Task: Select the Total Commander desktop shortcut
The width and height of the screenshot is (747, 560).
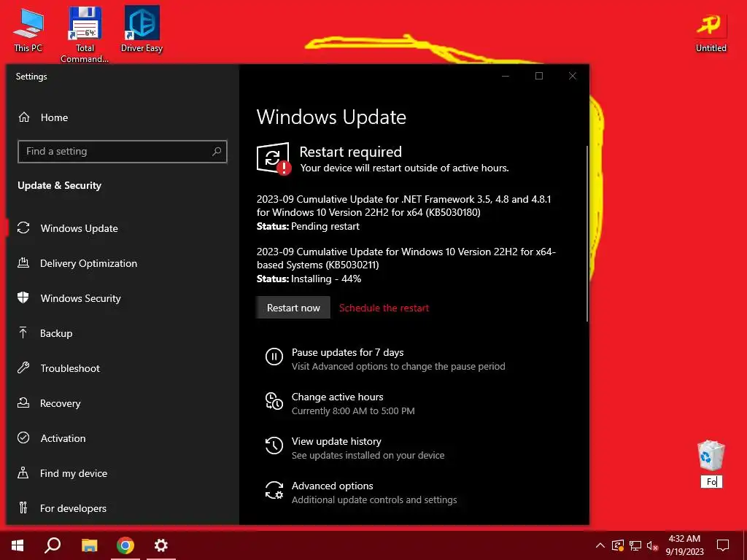Action: coord(85,35)
